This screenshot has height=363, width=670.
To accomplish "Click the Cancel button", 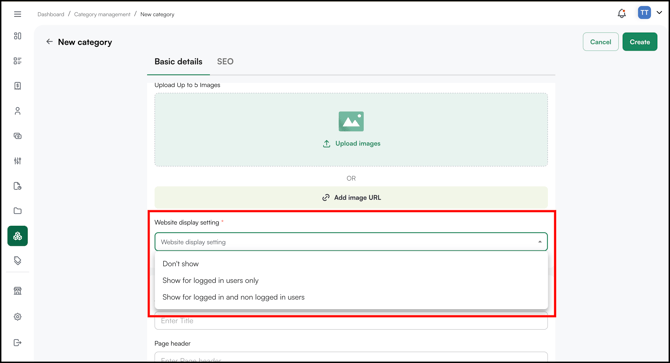I will 600,42.
